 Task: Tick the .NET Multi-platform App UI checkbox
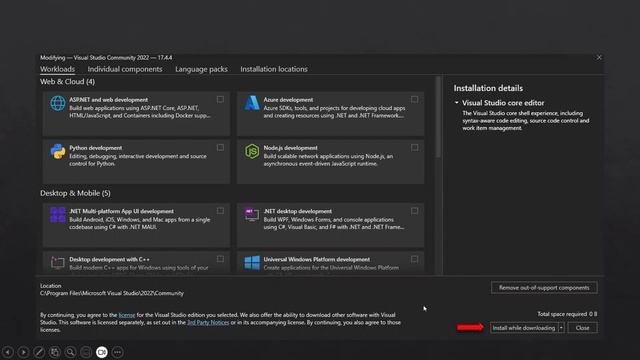220,211
